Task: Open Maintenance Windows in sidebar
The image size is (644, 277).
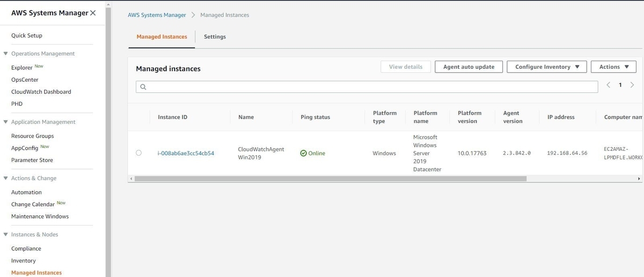Action: pyautogui.click(x=40, y=216)
